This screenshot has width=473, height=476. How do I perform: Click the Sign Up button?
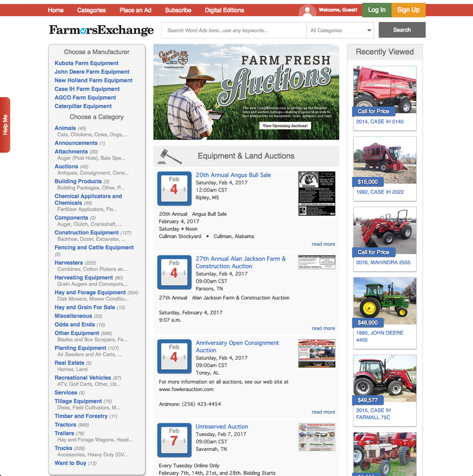pyautogui.click(x=408, y=10)
